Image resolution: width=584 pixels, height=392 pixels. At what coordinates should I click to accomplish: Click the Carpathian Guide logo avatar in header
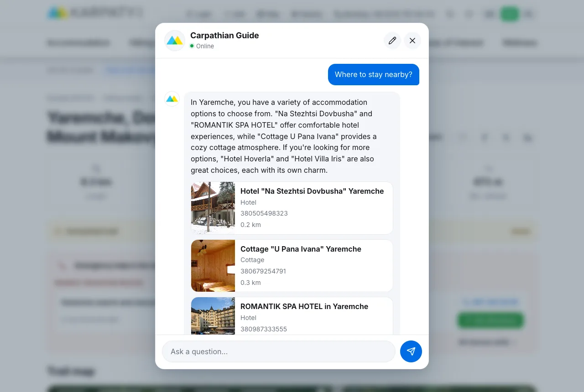175,41
